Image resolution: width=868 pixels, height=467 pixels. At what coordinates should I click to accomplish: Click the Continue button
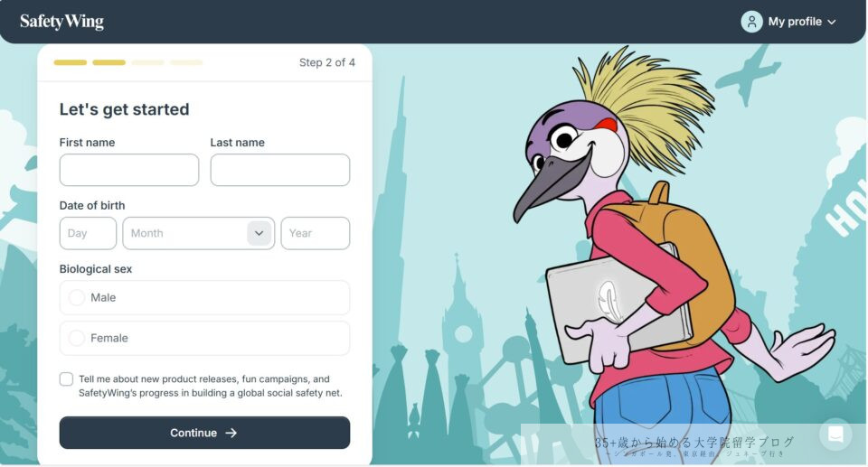tap(204, 433)
